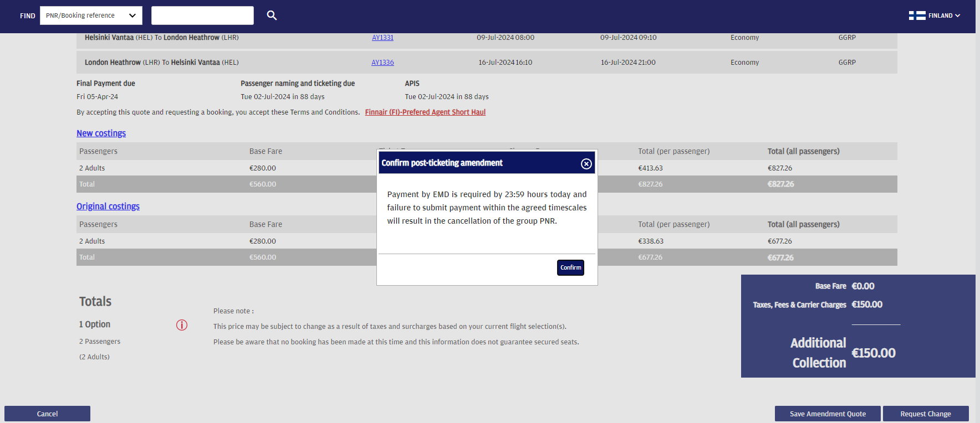Click the Original costings heading link

[108, 207]
